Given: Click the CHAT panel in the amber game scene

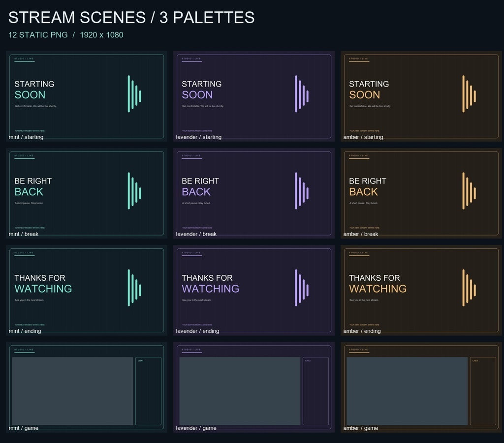Looking at the screenshot, I should [483, 391].
